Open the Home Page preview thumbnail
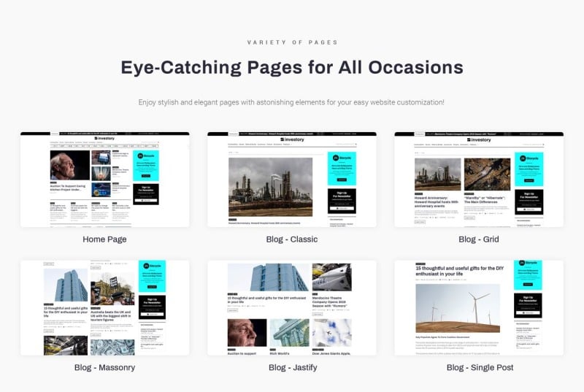The image size is (584, 392). [104, 180]
